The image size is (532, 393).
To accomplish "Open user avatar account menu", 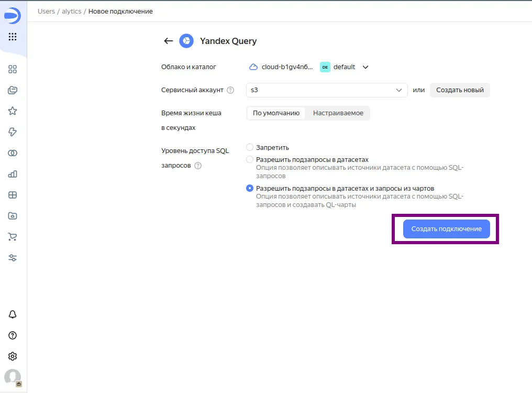I will 13,377.
